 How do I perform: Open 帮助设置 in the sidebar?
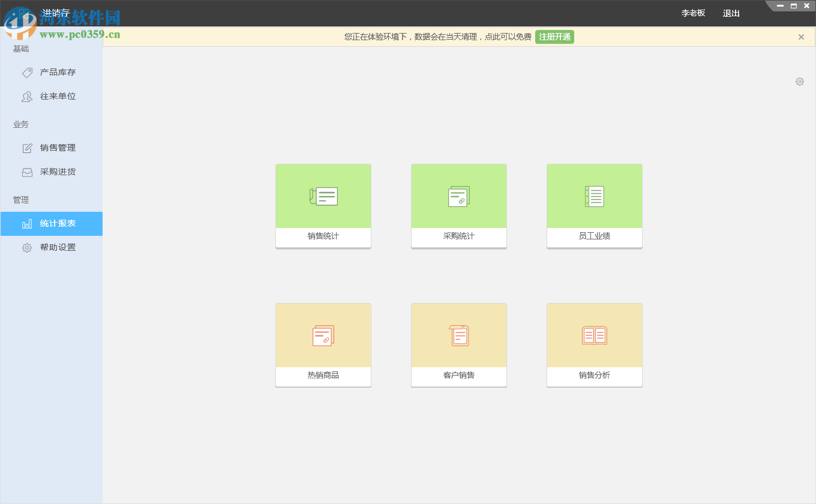[52, 248]
